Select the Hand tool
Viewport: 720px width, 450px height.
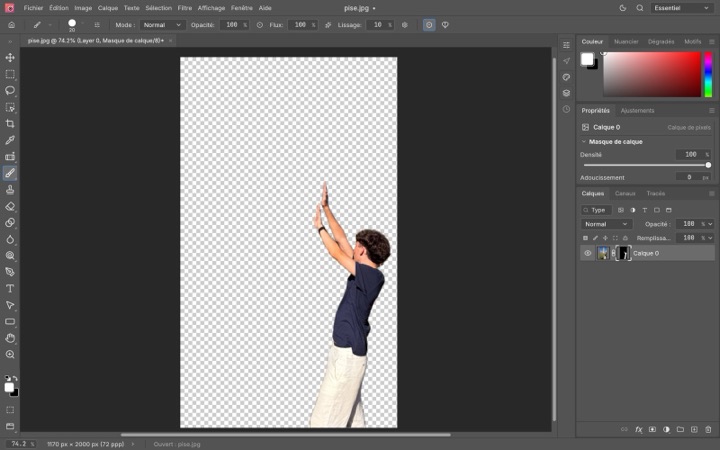(10, 338)
